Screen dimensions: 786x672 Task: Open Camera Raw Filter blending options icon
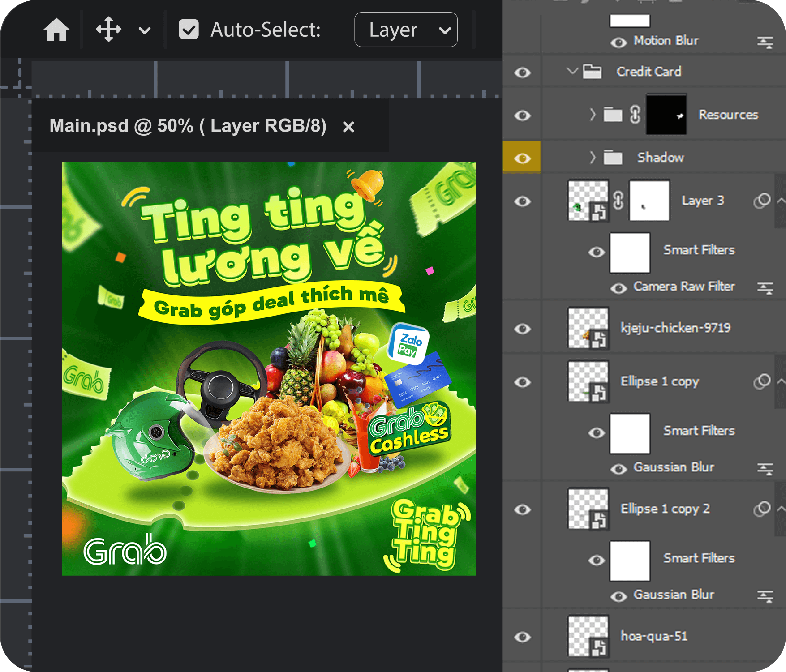765,288
